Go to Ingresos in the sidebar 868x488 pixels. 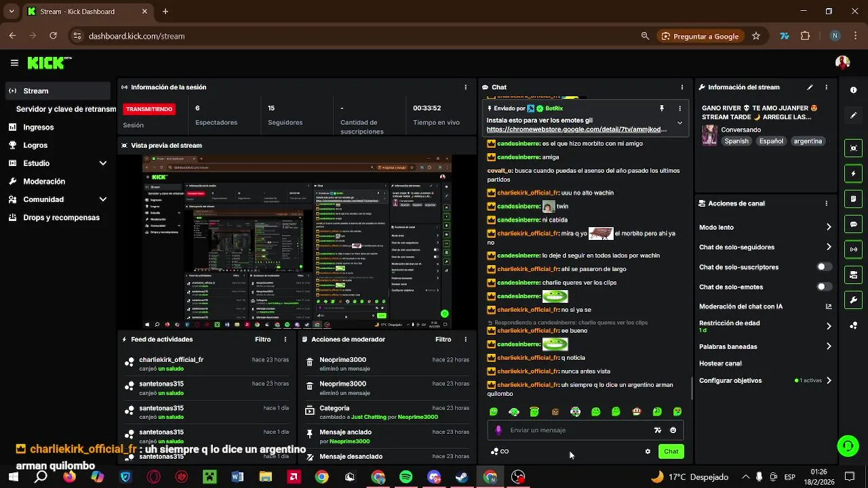tap(38, 127)
